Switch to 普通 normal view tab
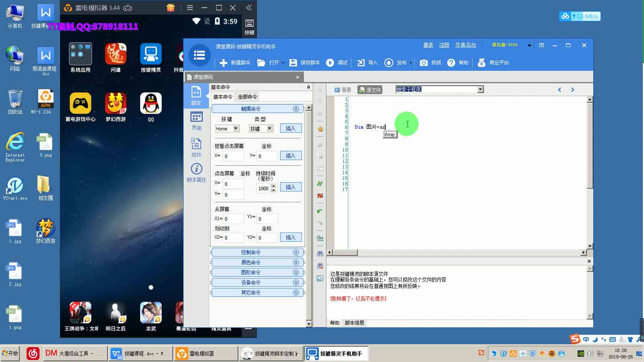The height and width of the screenshot is (362, 644). [343, 90]
